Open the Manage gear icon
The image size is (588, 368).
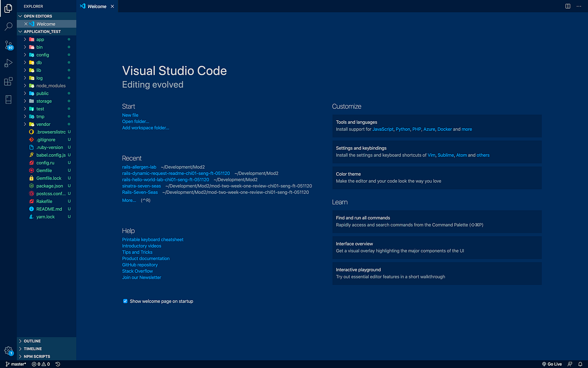coord(8,350)
